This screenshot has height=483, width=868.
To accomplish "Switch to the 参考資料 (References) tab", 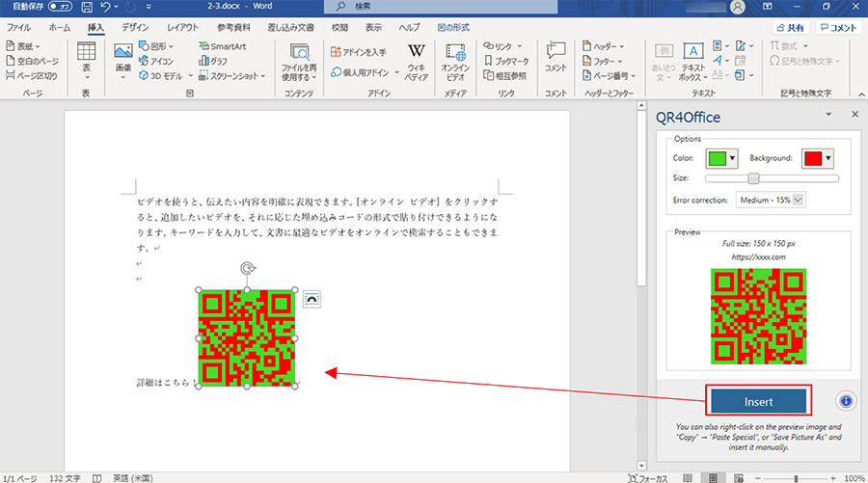I will click(233, 27).
